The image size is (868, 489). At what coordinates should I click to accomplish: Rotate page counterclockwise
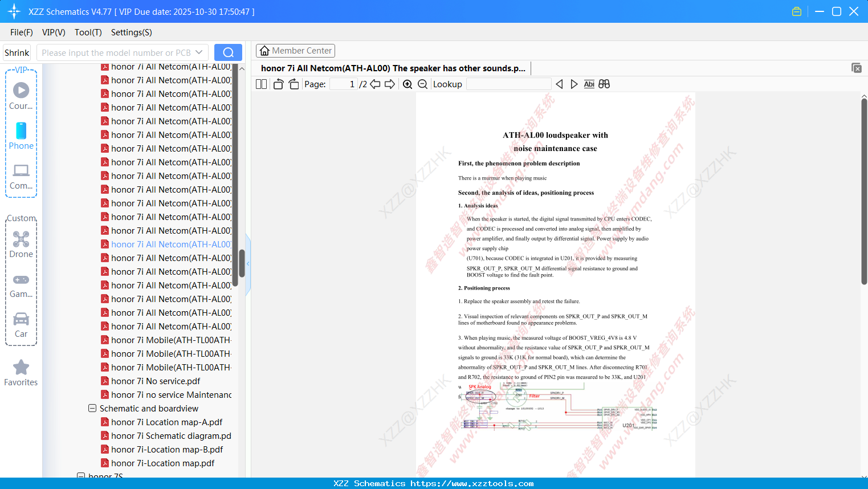pos(278,84)
